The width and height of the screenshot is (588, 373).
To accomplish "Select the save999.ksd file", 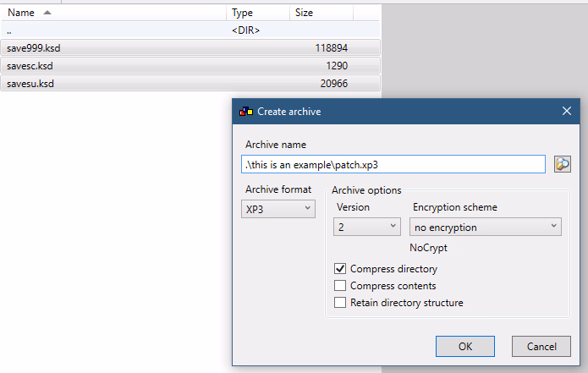I will (x=34, y=48).
